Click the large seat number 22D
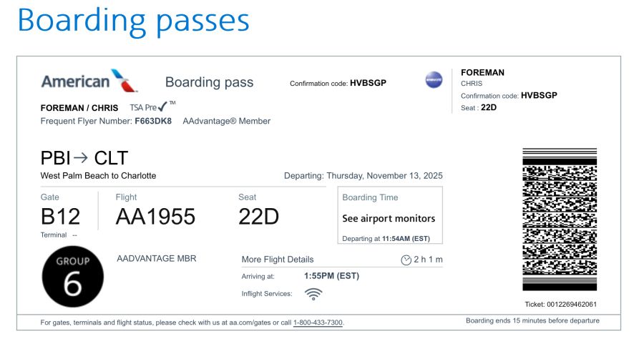 pos(258,217)
